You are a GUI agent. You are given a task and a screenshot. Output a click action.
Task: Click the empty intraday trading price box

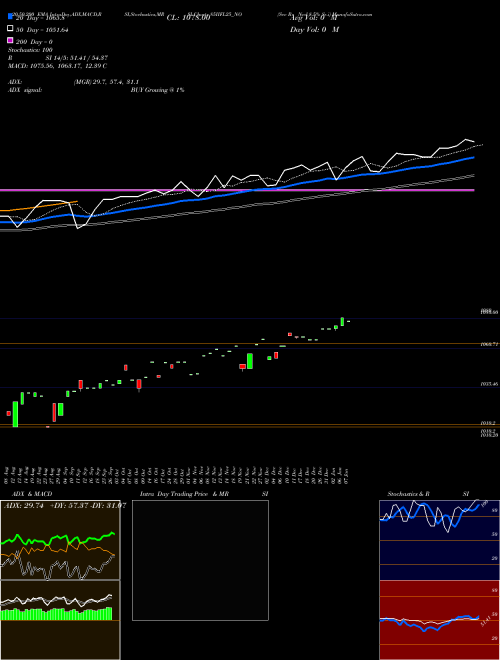(200, 560)
